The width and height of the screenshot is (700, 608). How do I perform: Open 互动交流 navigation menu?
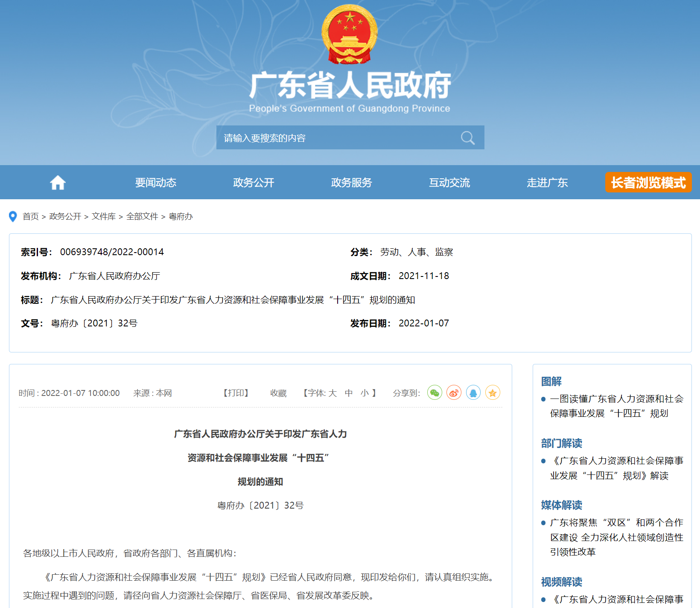[x=449, y=183]
